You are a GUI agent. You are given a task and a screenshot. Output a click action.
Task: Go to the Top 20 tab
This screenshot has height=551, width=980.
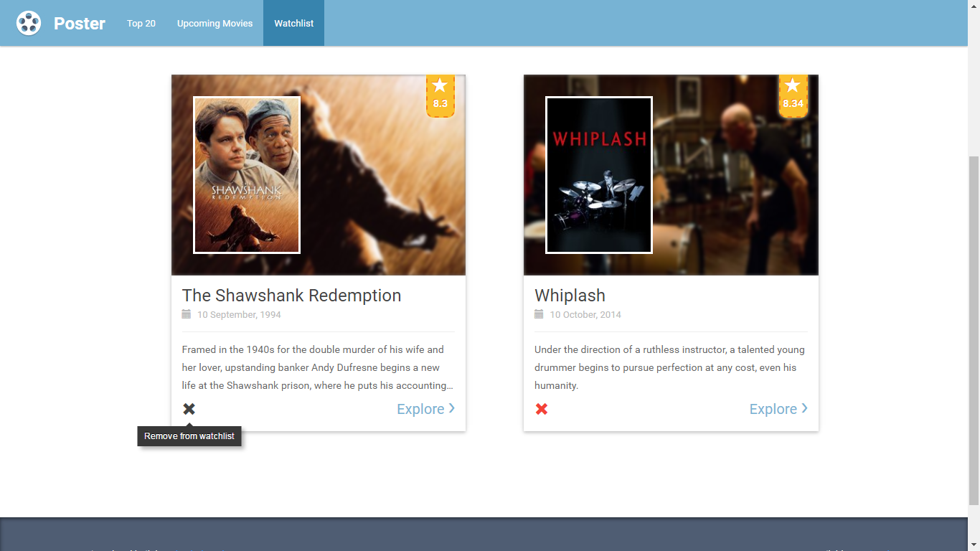[141, 23]
